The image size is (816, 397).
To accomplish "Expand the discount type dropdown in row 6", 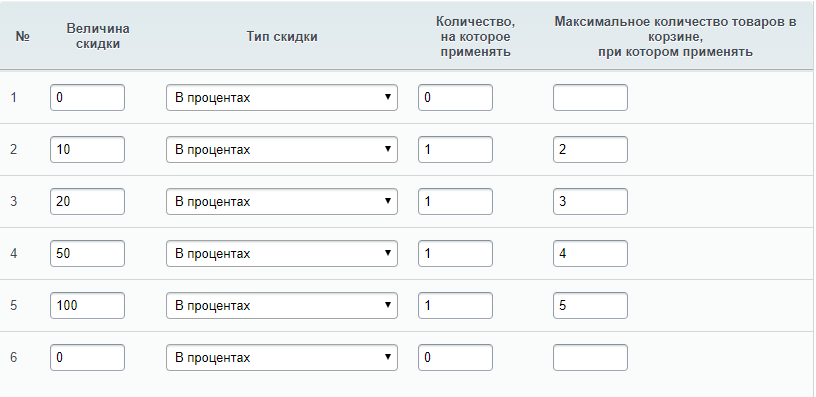I will 282,358.
